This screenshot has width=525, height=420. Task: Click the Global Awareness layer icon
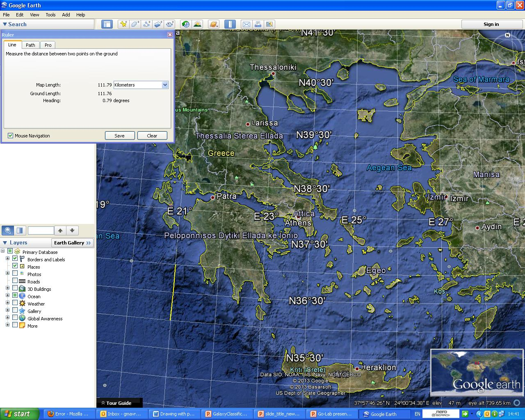(22, 318)
